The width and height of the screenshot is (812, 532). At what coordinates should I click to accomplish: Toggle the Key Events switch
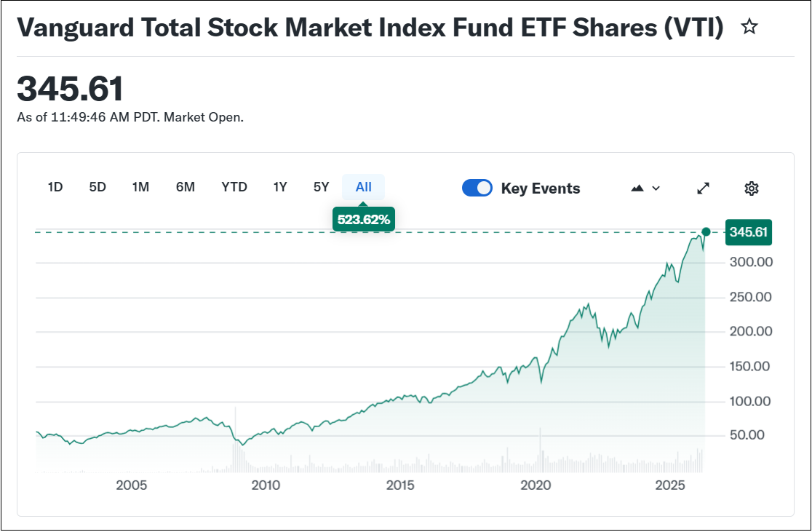[x=477, y=188]
